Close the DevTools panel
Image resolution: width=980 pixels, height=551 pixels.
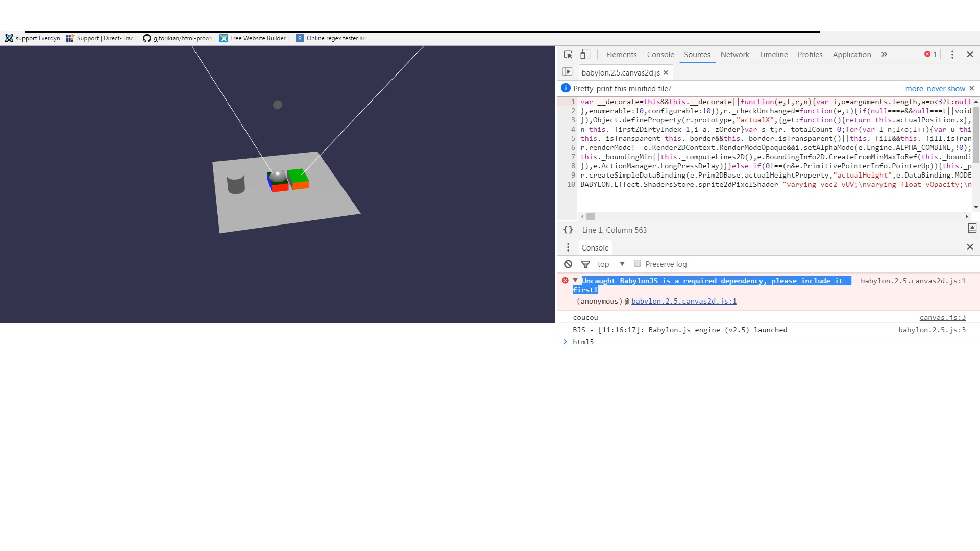[x=970, y=54]
